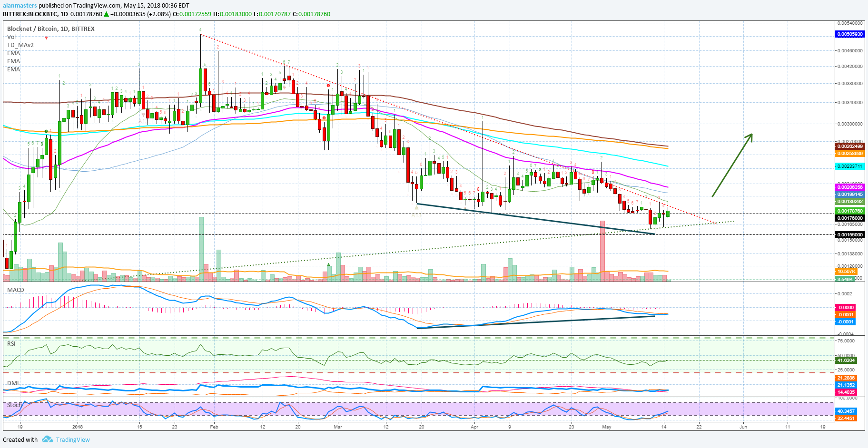
Task: Click the DMI panel label
Action: click(13, 383)
